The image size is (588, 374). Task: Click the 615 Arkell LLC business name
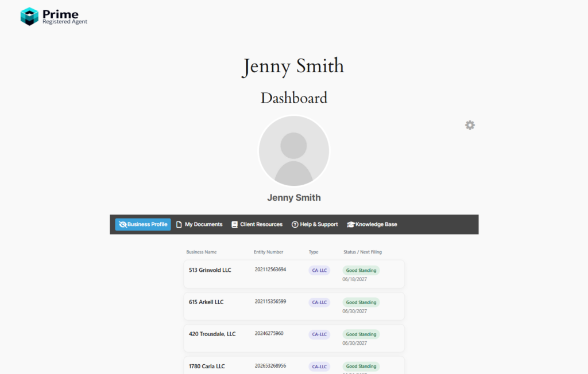tap(206, 302)
